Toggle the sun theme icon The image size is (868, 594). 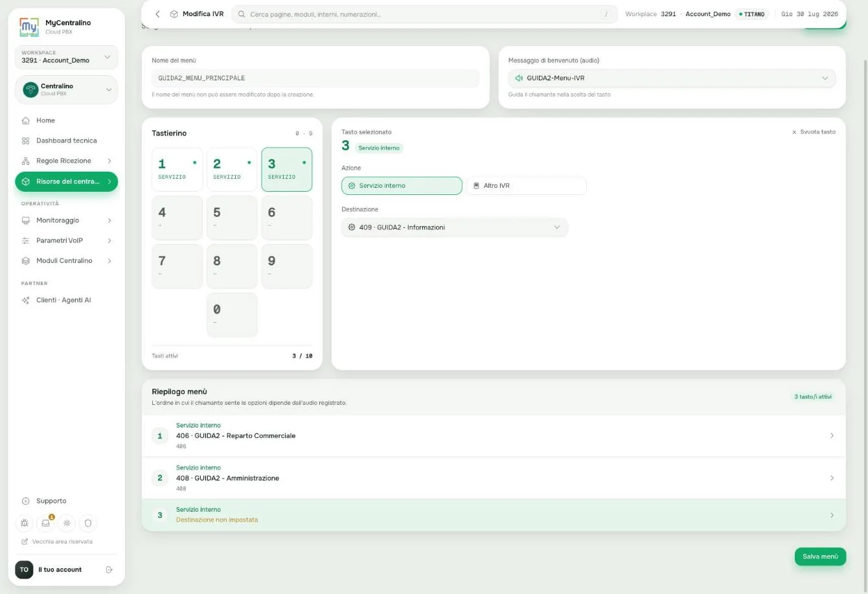coord(67,523)
